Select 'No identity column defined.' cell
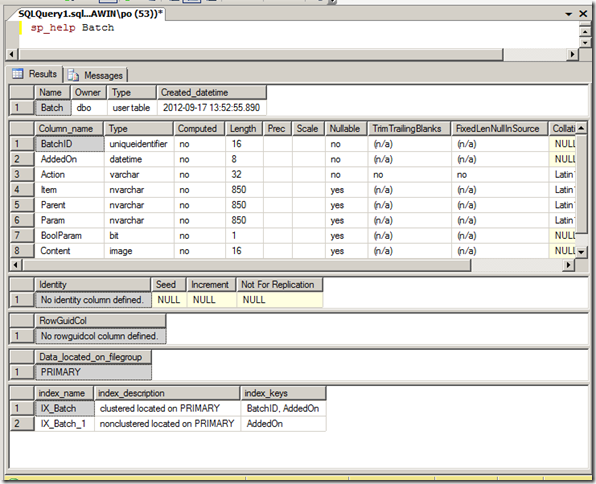The image size is (596, 484). [93, 300]
